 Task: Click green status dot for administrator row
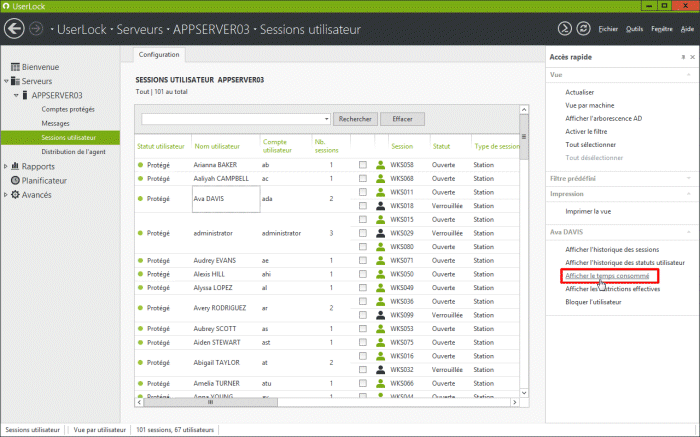[x=141, y=233]
